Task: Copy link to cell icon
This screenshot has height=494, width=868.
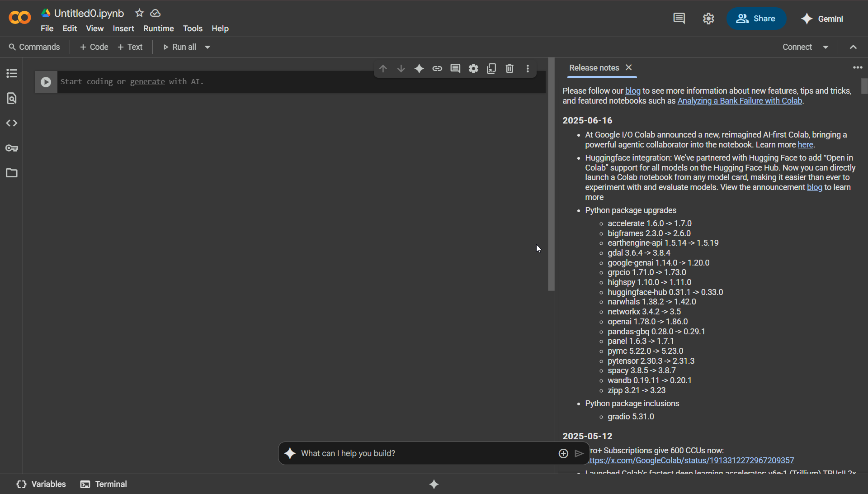Action: (437, 68)
